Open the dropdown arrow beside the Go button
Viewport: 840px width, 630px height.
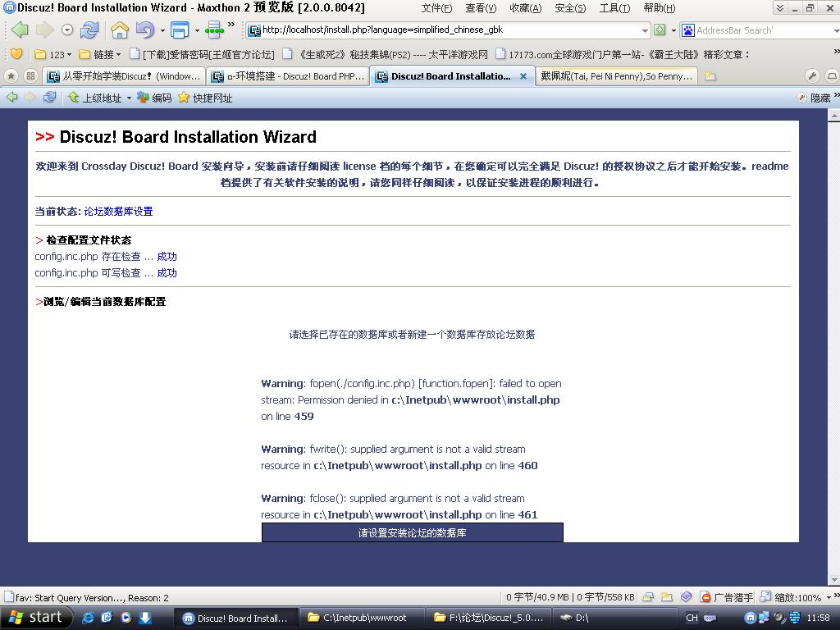click(x=673, y=30)
